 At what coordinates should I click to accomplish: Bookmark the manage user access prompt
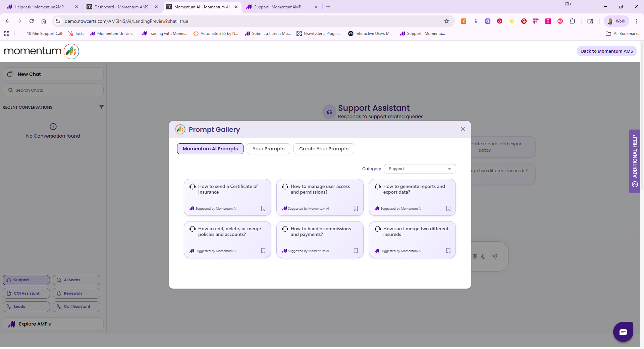point(356,208)
